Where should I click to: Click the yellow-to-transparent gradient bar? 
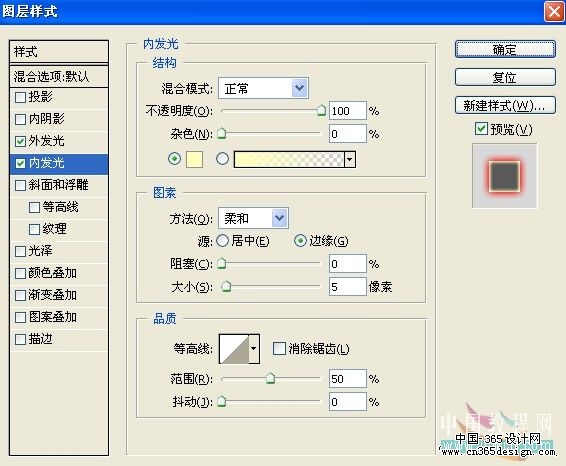pos(289,159)
